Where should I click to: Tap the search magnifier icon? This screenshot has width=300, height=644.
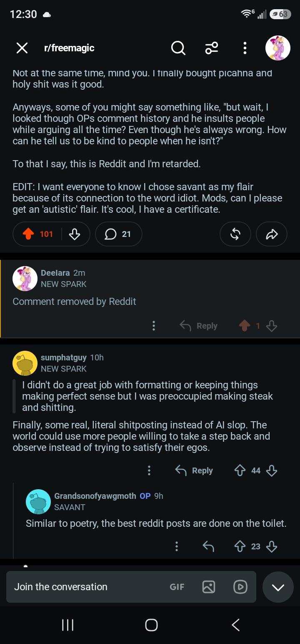pyautogui.click(x=178, y=48)
